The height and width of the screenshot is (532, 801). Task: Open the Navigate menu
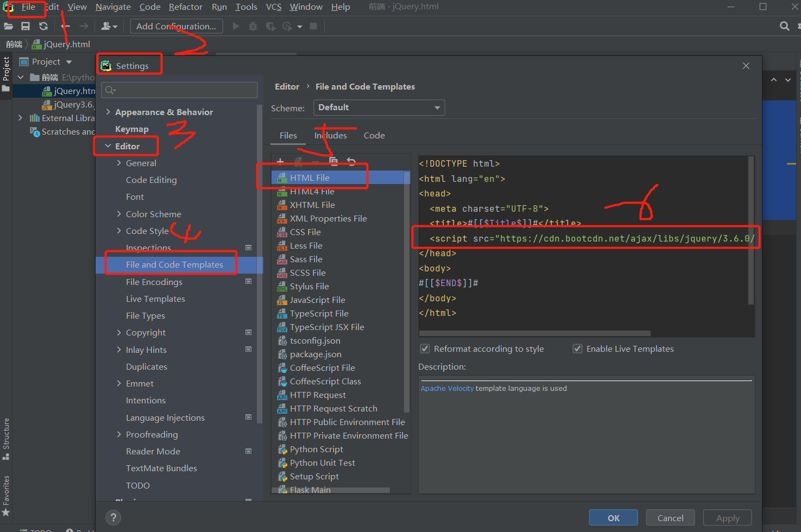pyautogui.click(x=113, y=7)
